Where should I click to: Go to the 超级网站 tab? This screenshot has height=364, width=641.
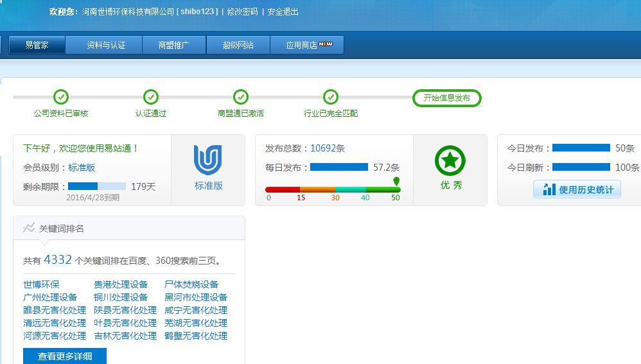coord(238,45)
